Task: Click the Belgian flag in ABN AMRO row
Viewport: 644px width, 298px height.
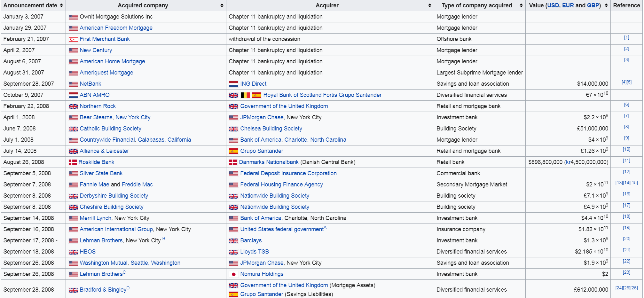Action: tap(245, 95)
